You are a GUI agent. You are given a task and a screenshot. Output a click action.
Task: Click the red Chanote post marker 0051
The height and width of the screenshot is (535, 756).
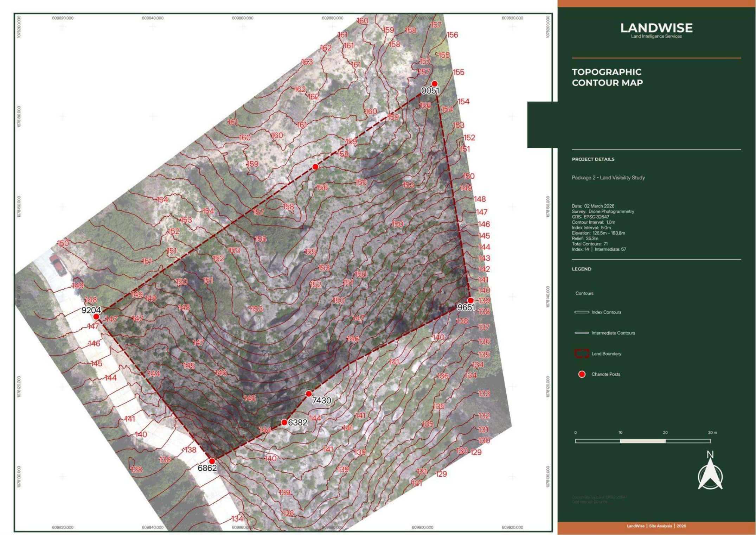pos(434,84)
